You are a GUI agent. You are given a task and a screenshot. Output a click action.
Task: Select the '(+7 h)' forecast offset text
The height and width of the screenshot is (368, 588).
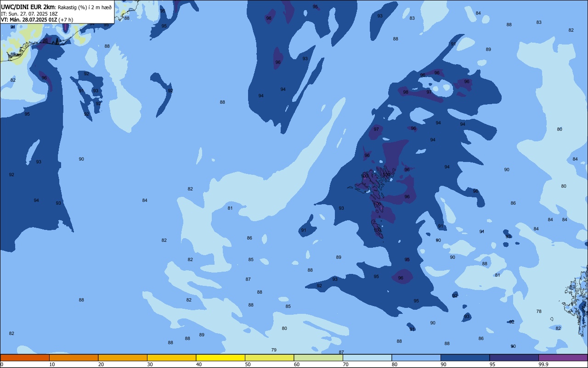click(x=66, y=20)
